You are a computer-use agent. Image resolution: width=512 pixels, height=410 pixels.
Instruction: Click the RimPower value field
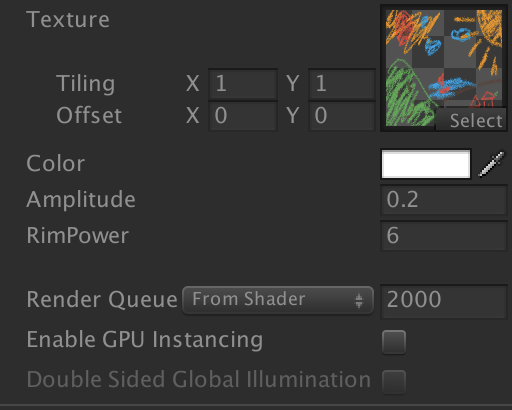coord(444,236)
